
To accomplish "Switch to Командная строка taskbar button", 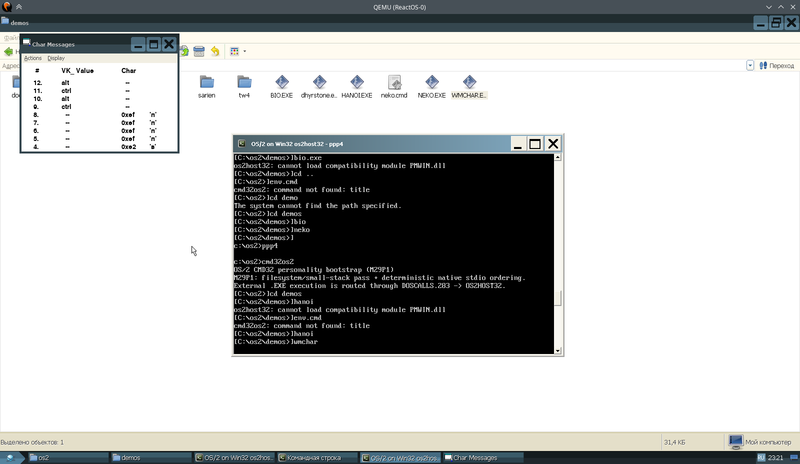I will coord(317,458).
